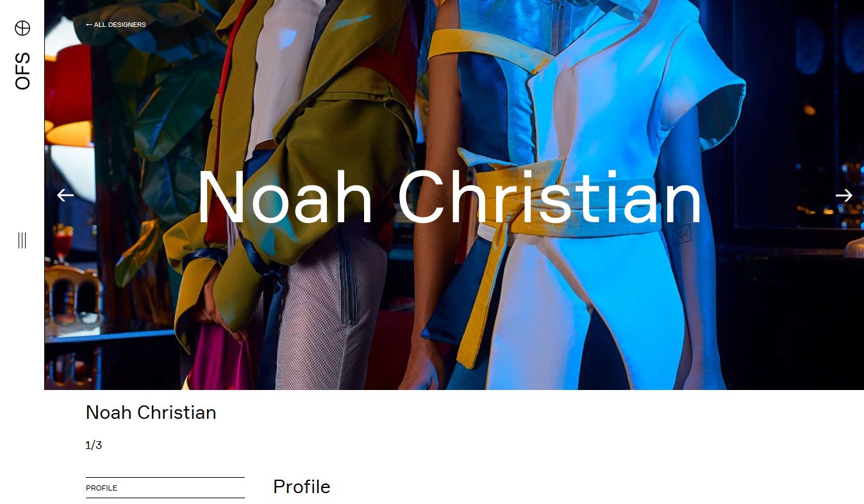Click the red cocktail glass in the photo
The width and height of the screenshot is (864, 504).
click(x=63, y=241)
